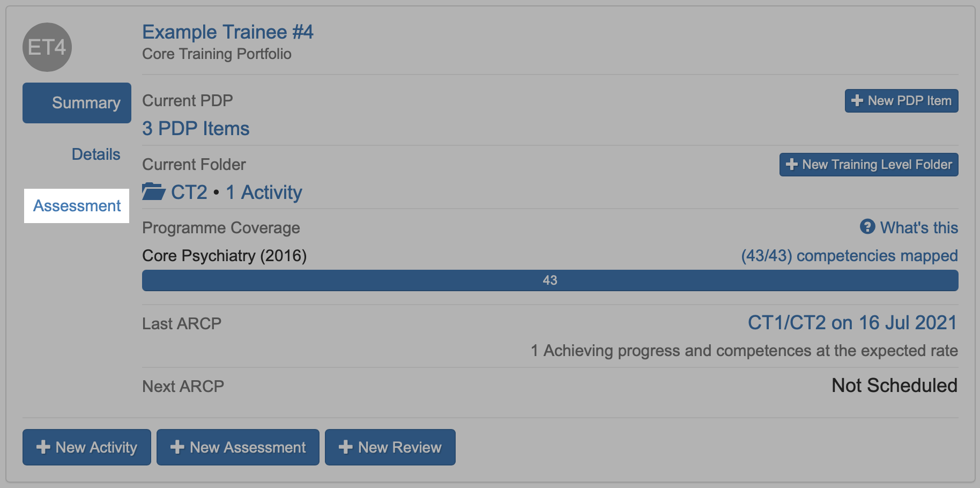The image size is (980, 488).
Task: Click plus icon on New Assessment button
Action: [177, 447]
